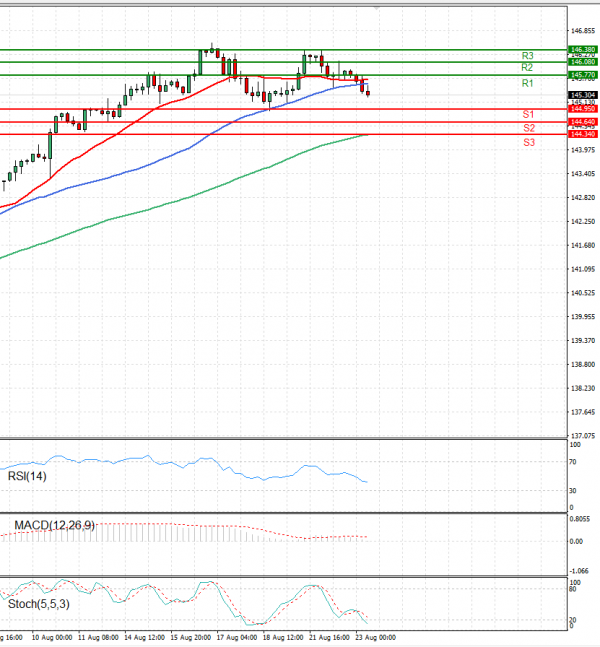Screen dimensions: 600x647
Task: Click the 141.095 axis value
Action: tap(583, 269)
